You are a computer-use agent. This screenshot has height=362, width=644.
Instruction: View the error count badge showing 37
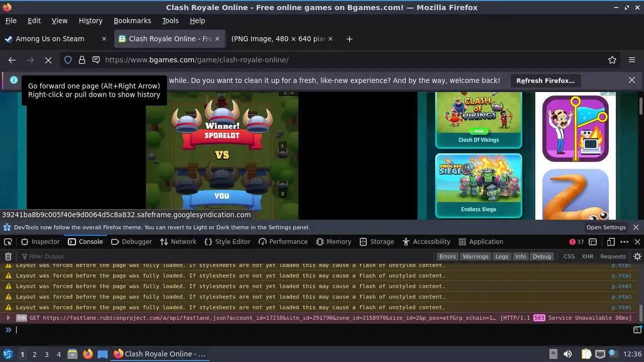[x=577, y=242]
